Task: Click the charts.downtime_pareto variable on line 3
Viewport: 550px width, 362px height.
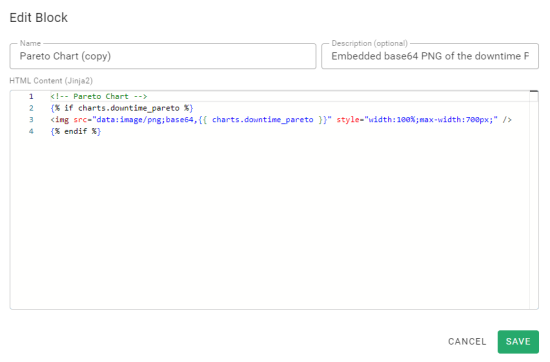Action: 262,120
